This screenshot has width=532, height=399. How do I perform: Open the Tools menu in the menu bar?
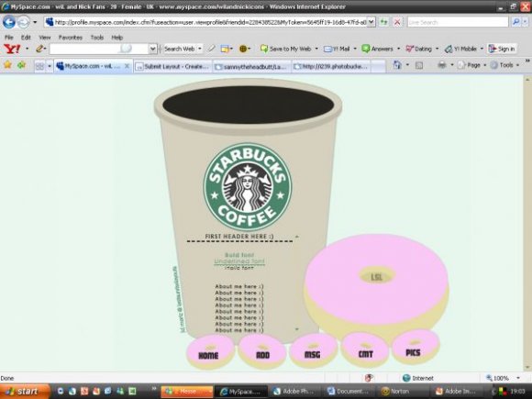97,38
